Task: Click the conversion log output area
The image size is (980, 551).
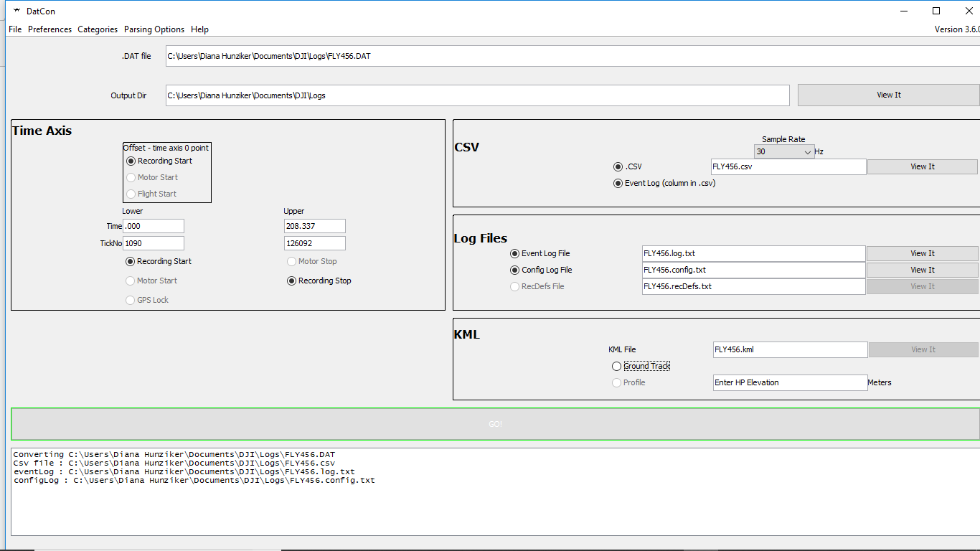Action: click(x=496, y=492)
